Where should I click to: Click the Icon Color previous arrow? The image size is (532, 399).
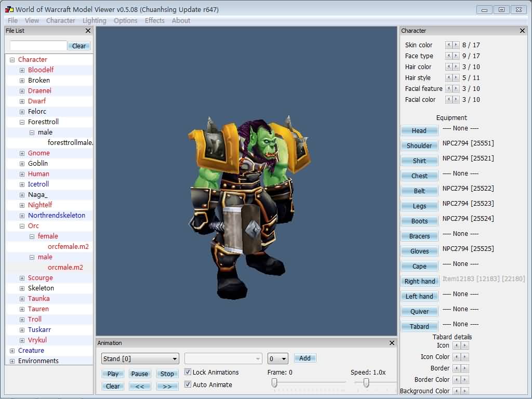(x=457, y=357)
